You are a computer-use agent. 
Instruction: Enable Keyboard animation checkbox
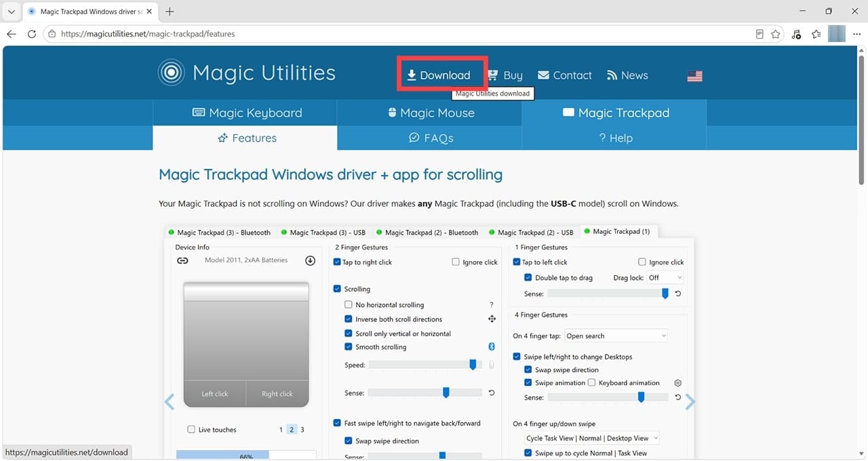[592, 383]
